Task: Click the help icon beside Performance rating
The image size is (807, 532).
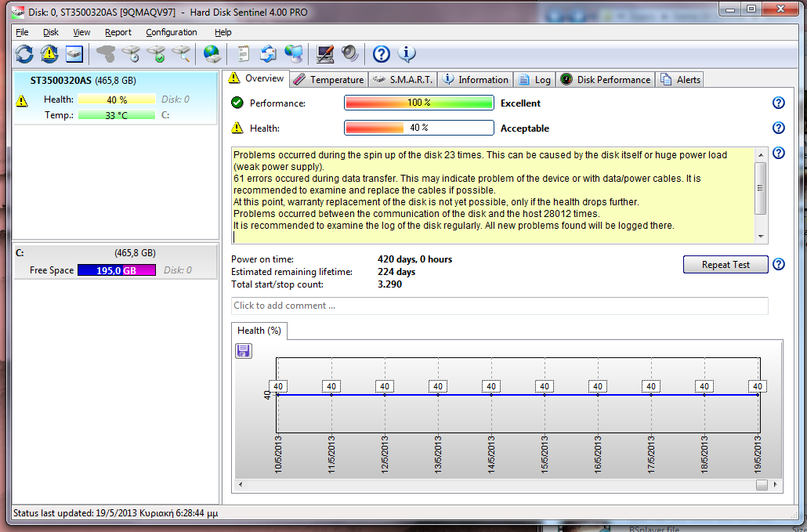Action: [x=779, y=103]
